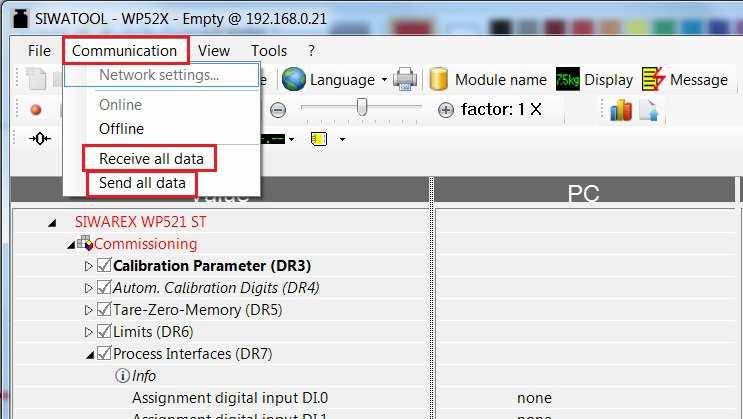Click the colored bar chart icon
Viewport: 743px width, 419px height.
click(x=621, y=110)
